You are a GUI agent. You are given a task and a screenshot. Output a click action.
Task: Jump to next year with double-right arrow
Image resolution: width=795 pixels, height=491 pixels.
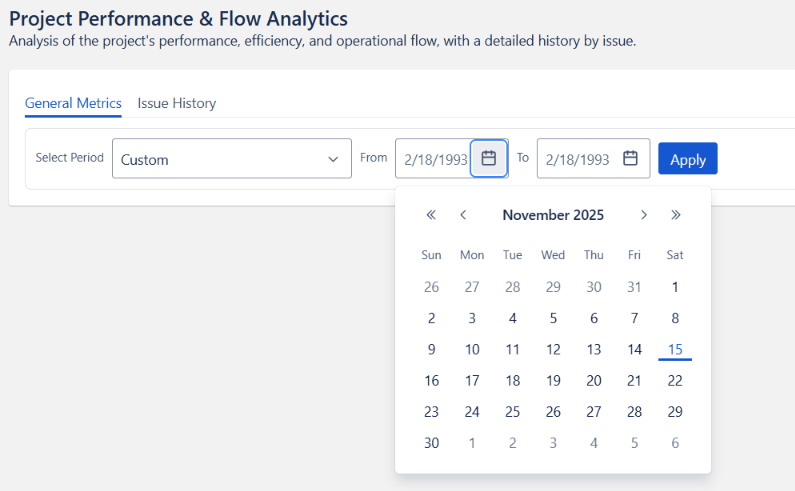[x=676, y=215]
